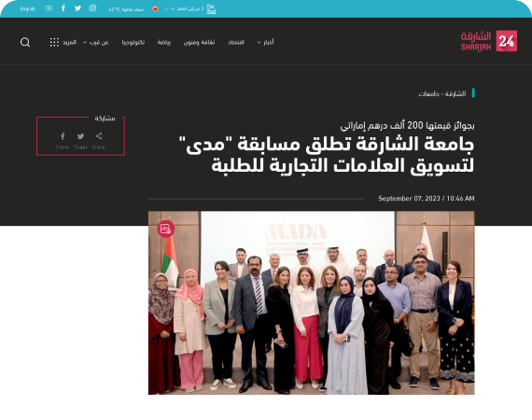The height and width of the screenshot is (420, 532).
Task: Open the image gallery badge on photo
Action: pos(165,229)
